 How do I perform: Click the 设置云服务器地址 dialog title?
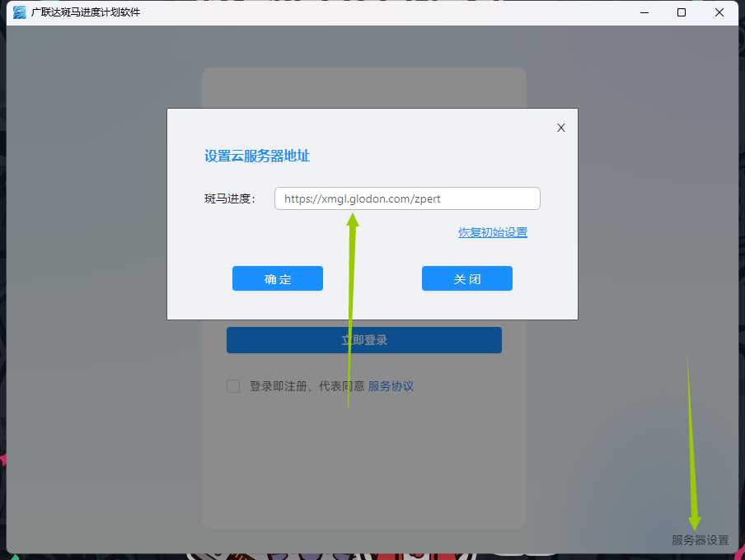pos(257,156)
